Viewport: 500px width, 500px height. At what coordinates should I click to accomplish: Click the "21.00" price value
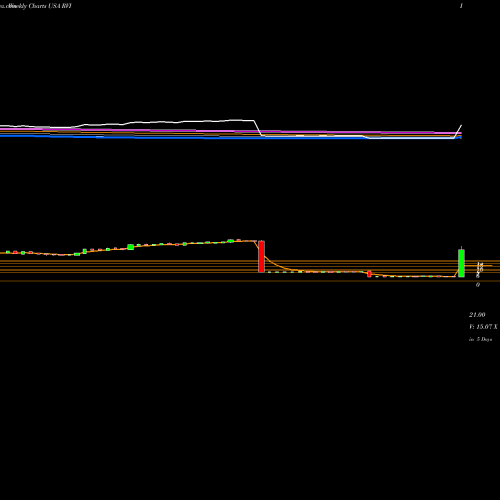click(x=477, y=315)
